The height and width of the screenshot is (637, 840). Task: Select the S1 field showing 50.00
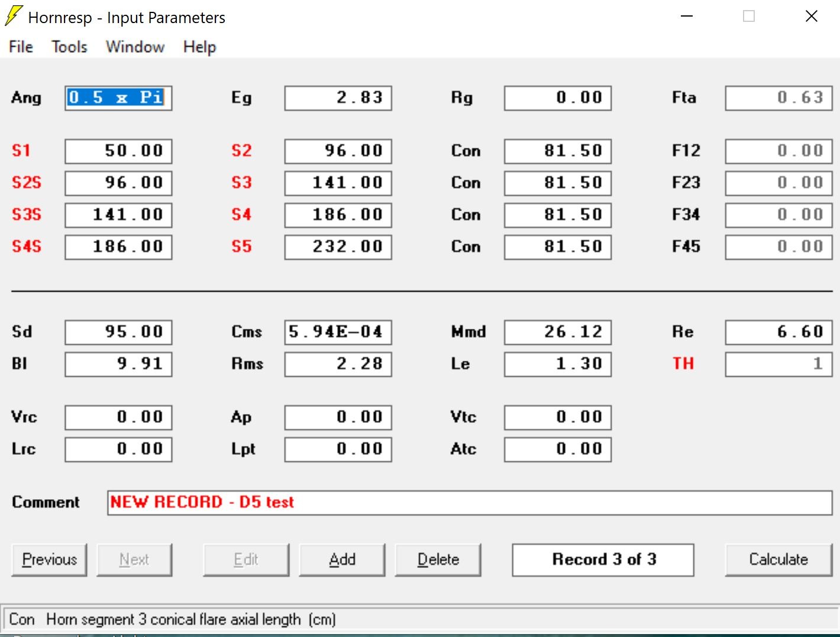118,151
